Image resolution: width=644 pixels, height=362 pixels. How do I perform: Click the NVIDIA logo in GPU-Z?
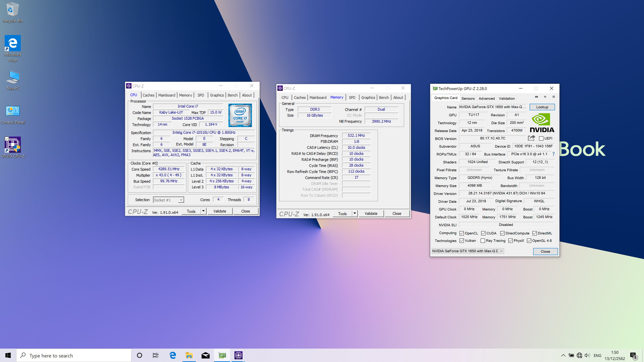(542, 123)
